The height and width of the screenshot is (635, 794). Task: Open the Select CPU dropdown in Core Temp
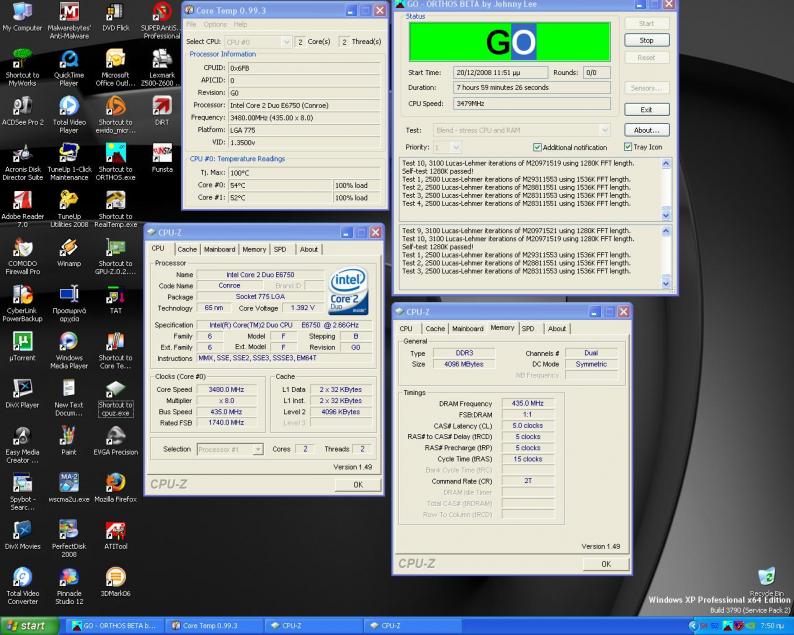[x=258, y=42]
